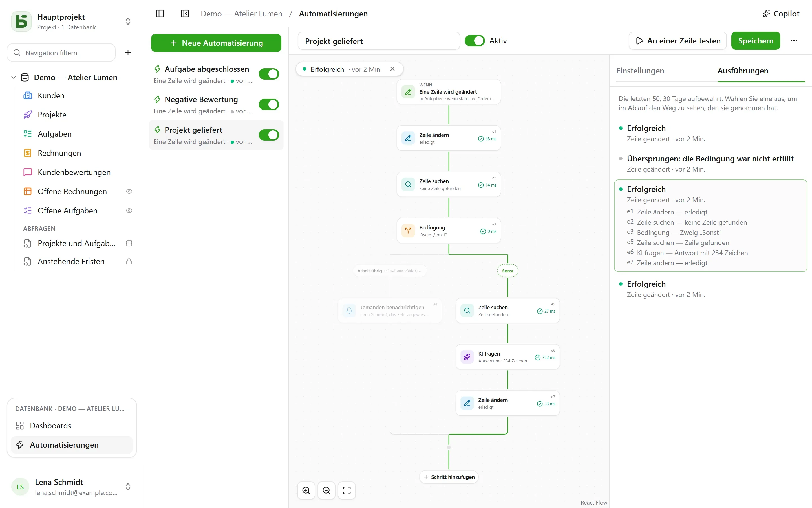Disable the Aufgabe abgeschlossen automation toggle

click(269, 74)
